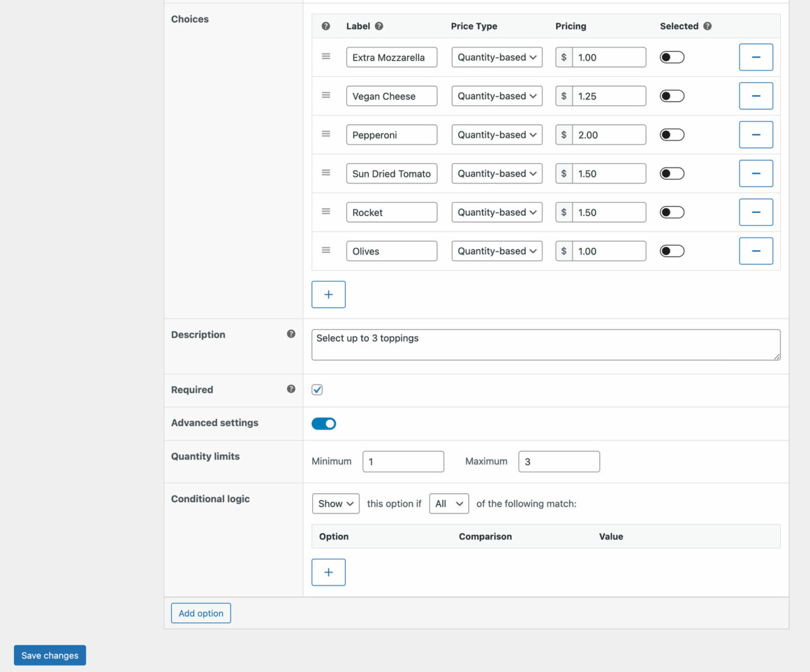810x672 pixels.
Task: Open the Show dropdown in Conditional logic
Action: click(335, 503)
